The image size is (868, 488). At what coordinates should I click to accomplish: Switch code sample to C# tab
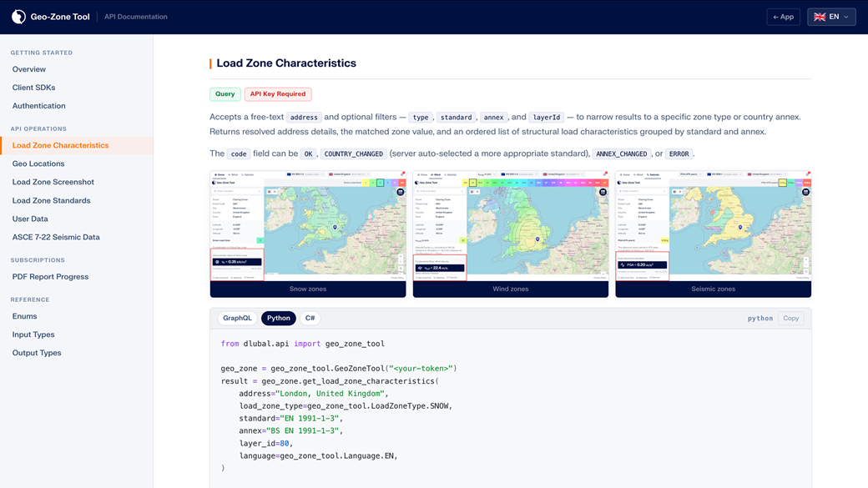click(x=310, y=318)
